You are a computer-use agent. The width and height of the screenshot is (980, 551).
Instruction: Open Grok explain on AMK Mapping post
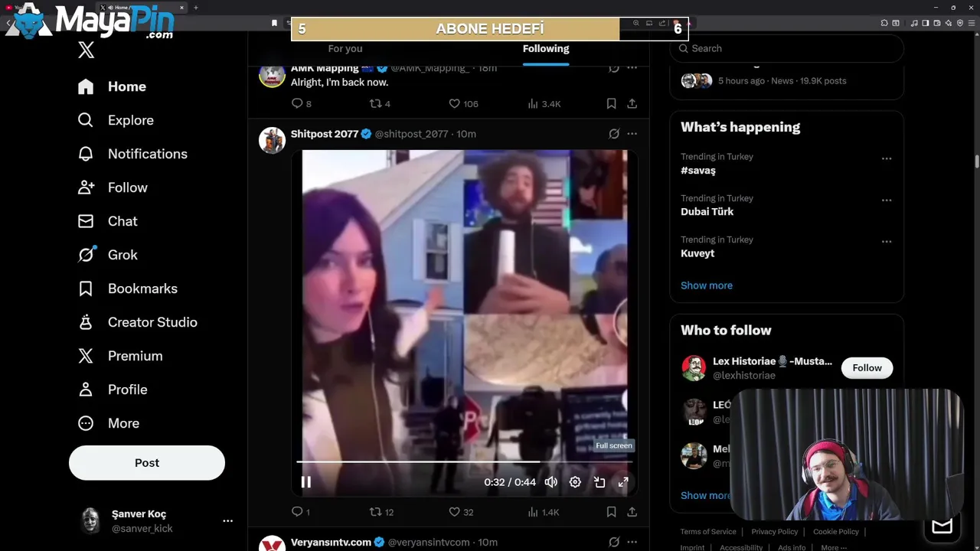613,68
